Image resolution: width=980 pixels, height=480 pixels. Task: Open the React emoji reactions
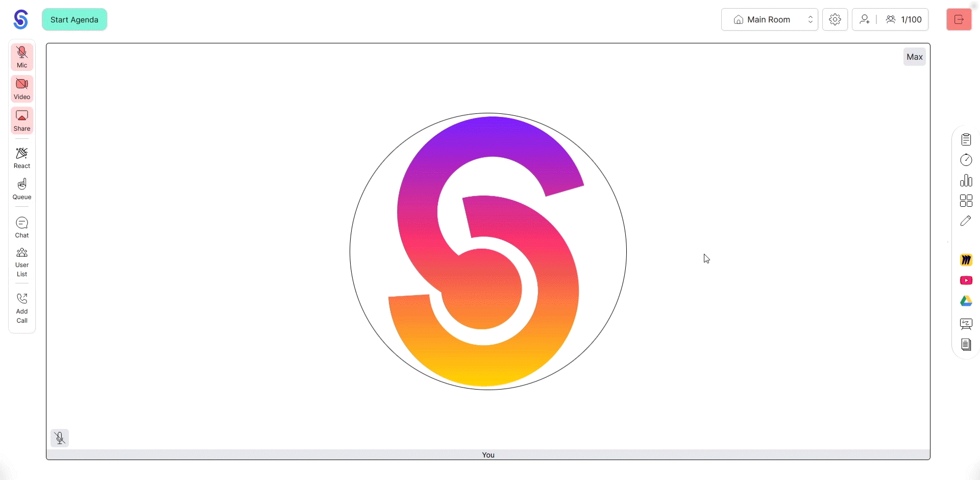[22, 158]
